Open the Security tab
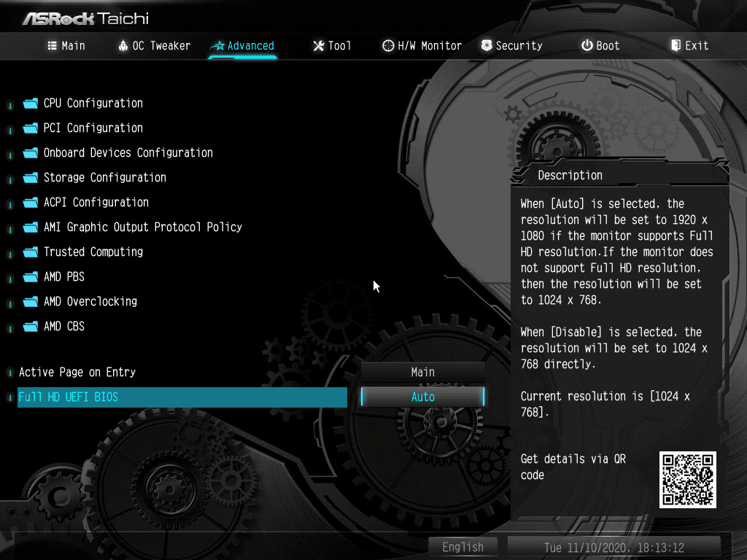 tap(512, 46)
